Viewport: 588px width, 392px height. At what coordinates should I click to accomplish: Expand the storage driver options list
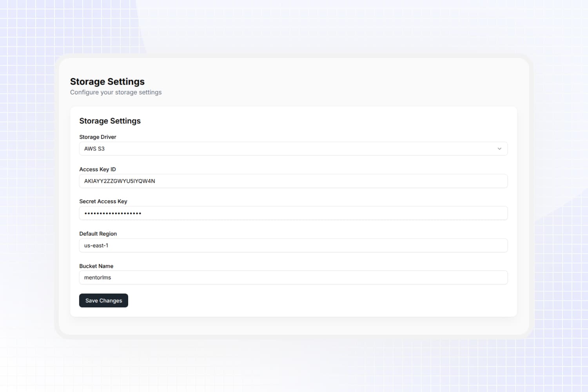coord(293,149)
